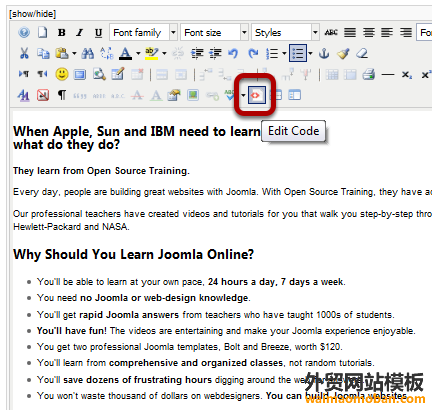This screenshot has height=410, width=432.
Task: Toggle the active bullet list button
Action: (298, 53)
